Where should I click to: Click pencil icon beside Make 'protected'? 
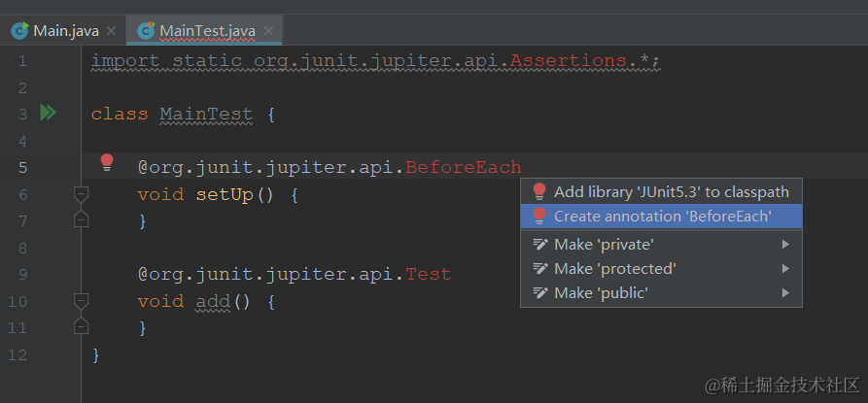[x=540, y=268]
